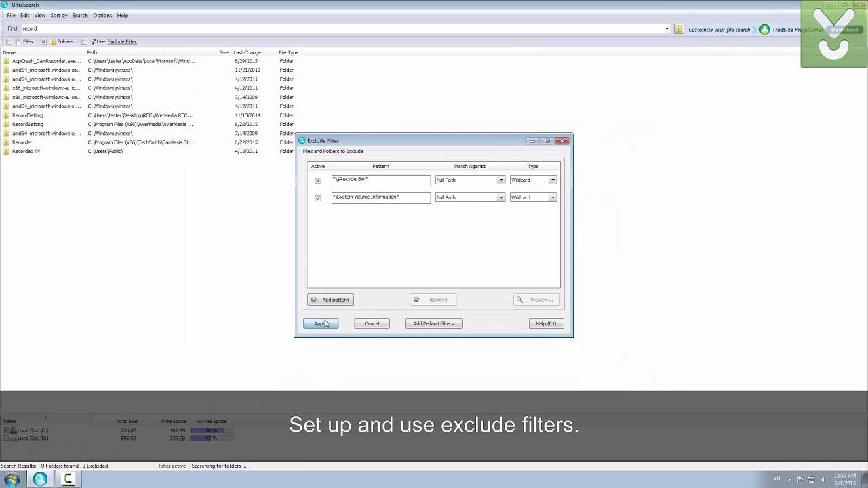The height and width of the screenshot is (488, 868).
Task: Open the Search menu
Action: click(80, 16)
